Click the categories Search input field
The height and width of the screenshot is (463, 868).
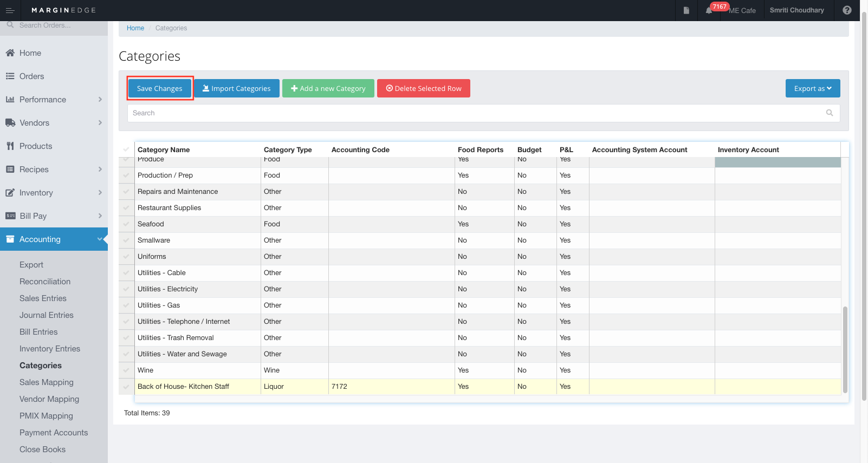point(483,113)
